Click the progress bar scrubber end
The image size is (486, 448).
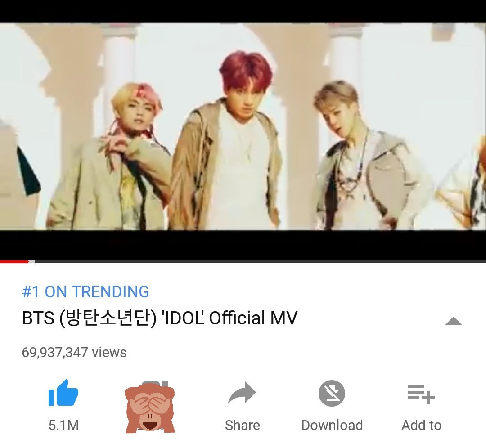tap(28, 262)
